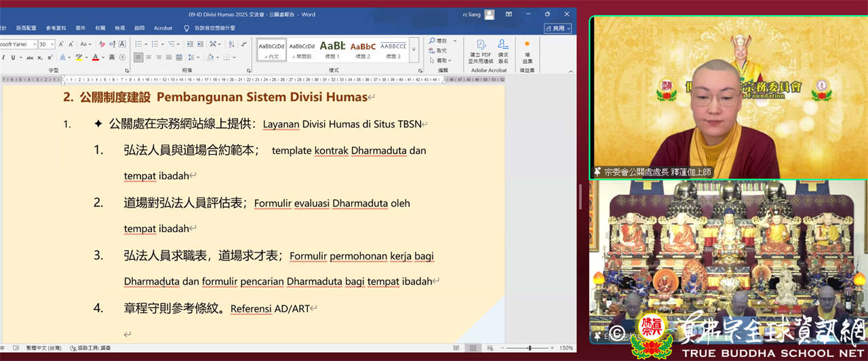Click the paragraph shading bucket icon
The image size is (868, 361).
pyautogui.click(x=211, y=58)
